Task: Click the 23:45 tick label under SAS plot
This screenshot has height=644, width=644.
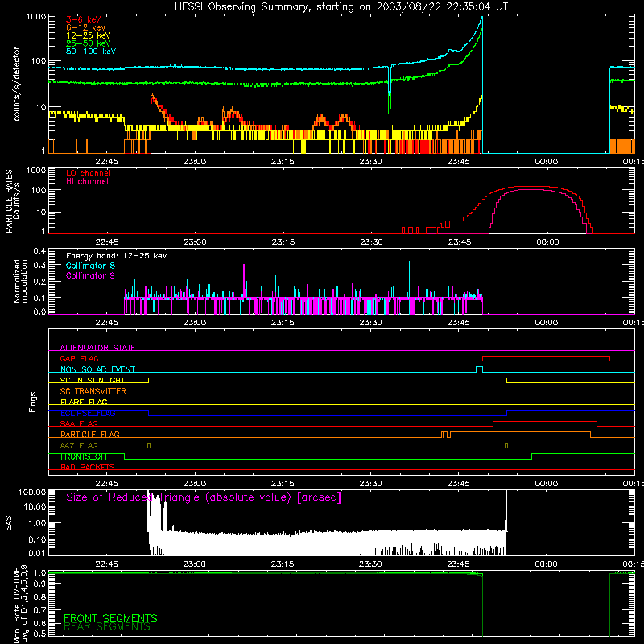Action: coord(458,564)
